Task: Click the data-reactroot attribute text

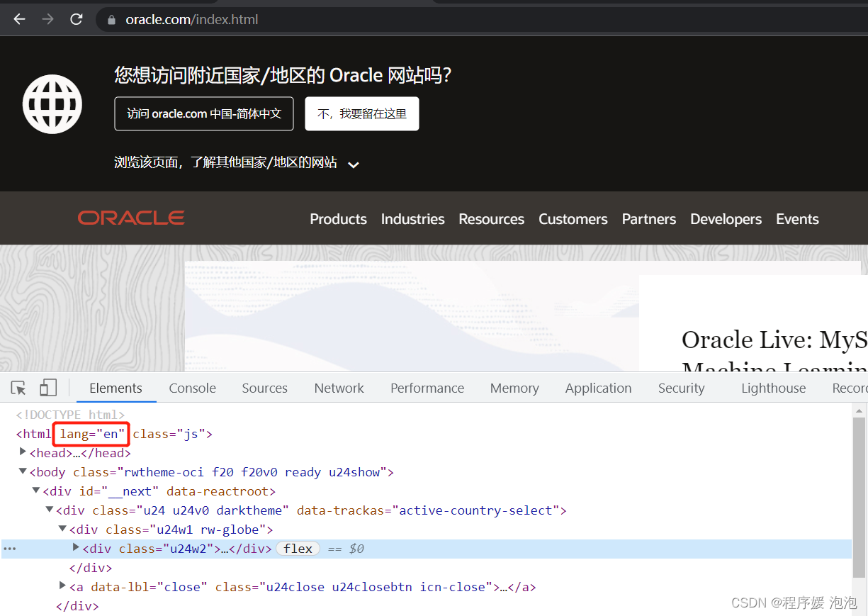Action: (218, 491)
